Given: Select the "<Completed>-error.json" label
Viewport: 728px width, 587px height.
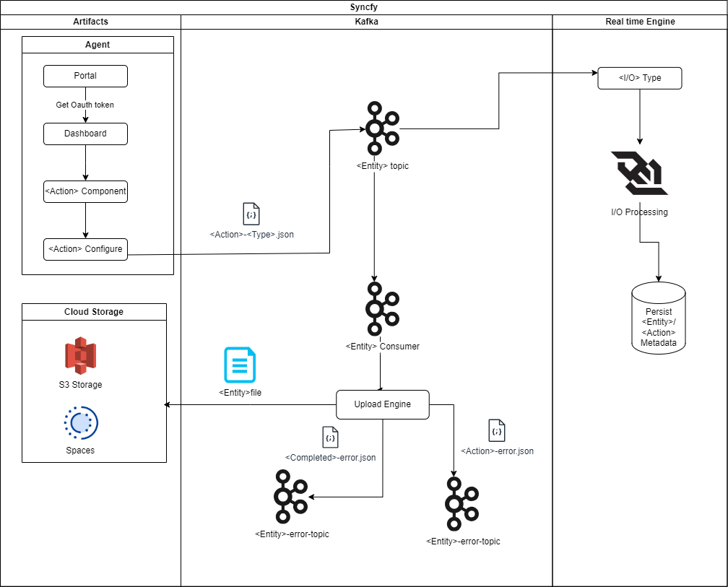Looking at the screenshot, I should (x=331, y=458).
